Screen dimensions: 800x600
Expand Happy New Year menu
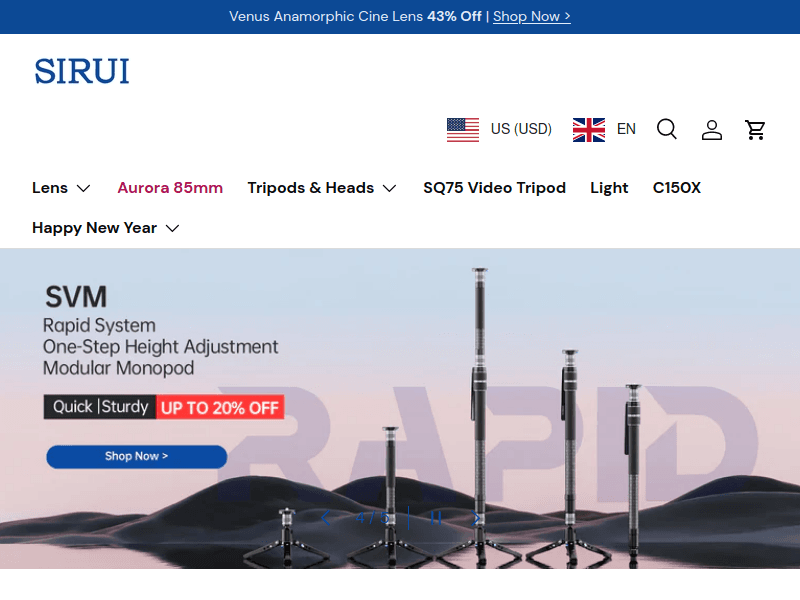(105, 228)
